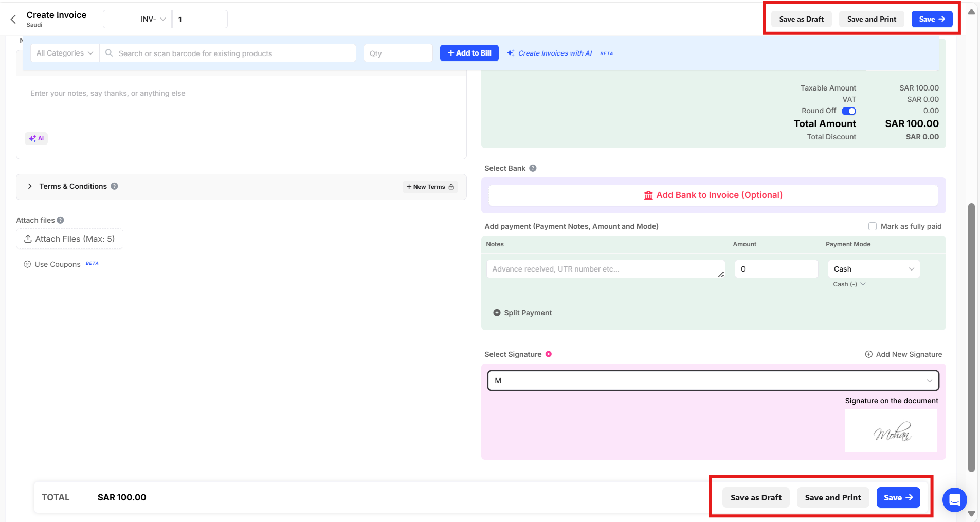The height and width of the screenshot is (522, 980).
Task: Open the AI notes assistant button
Action: pyautogui.click(x=36, y=138)
